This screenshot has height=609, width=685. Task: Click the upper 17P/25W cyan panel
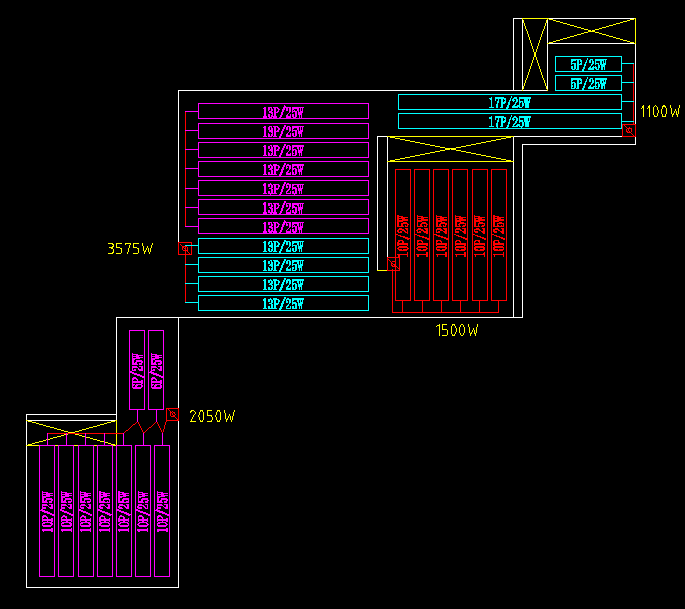(510, 102)
